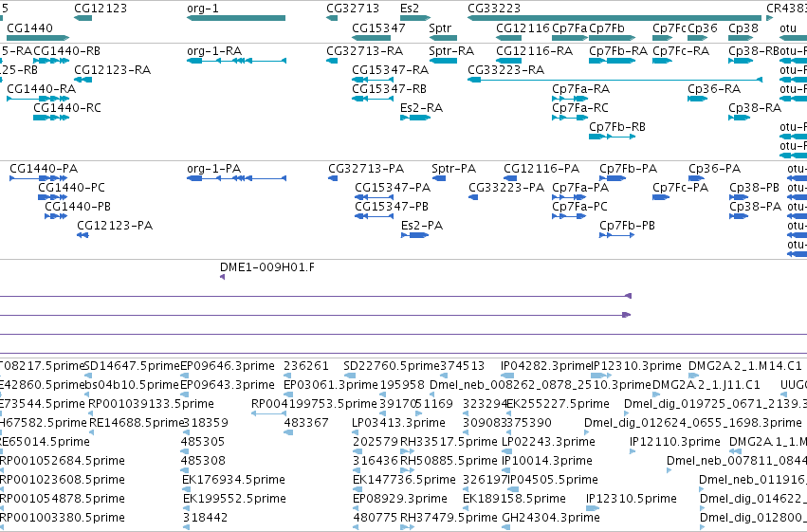This screenshot has height=532, width=807.
Task: Open the RP004199753.5prime EST label
Action: 315,404
